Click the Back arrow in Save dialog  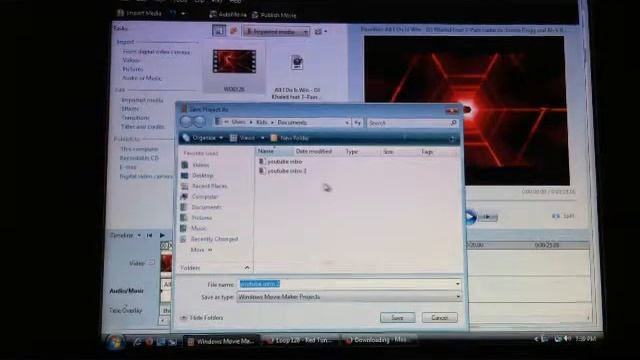click(x=186, y=121)
